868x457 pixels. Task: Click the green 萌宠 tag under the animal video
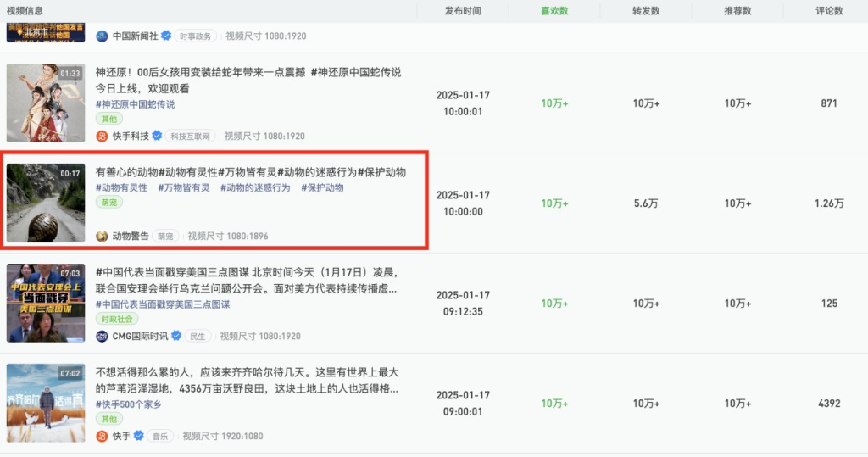click(x=109, y=202)
